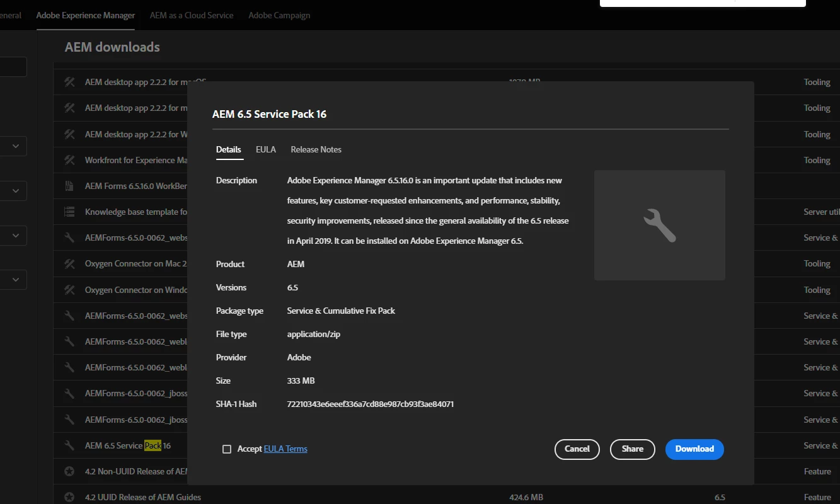Image resolution: width=840 pixels, height=504 pixels.
Task: Click the Share button
Action: (x=633, y=449)
